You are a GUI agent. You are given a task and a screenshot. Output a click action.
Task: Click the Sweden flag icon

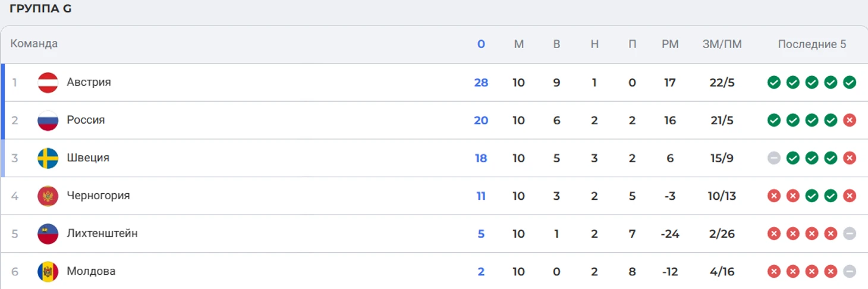click(x=48, y=158)
